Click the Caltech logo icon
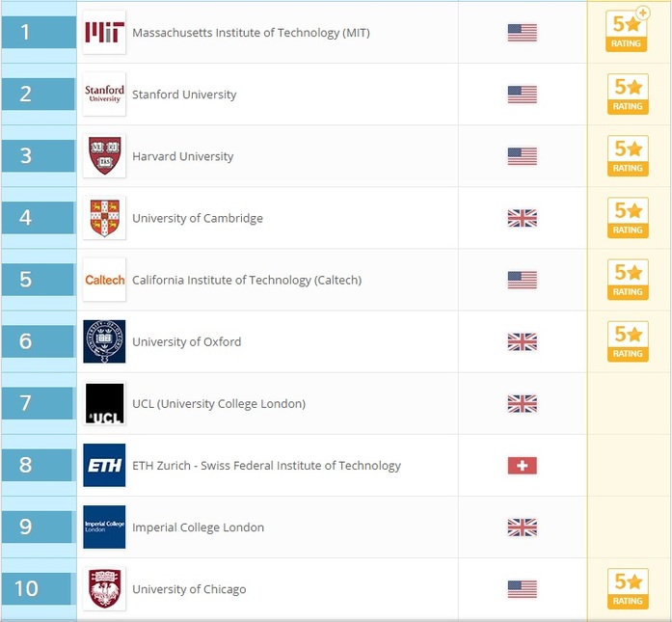This screenshot has width=672, height=622. (x=104, y=280)
